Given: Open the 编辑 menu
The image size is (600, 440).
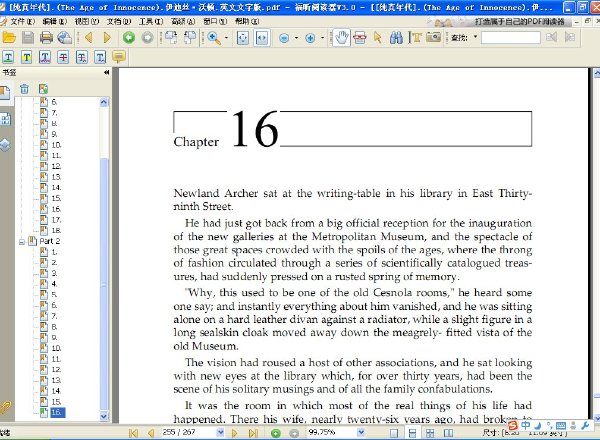Looking at the screenshot, I should pos(55,21).
